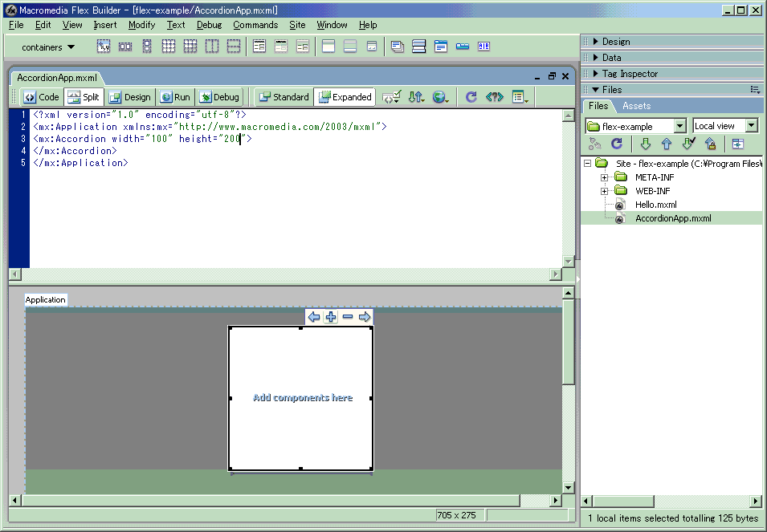
Task: Run the application
Action: (176, 97)
